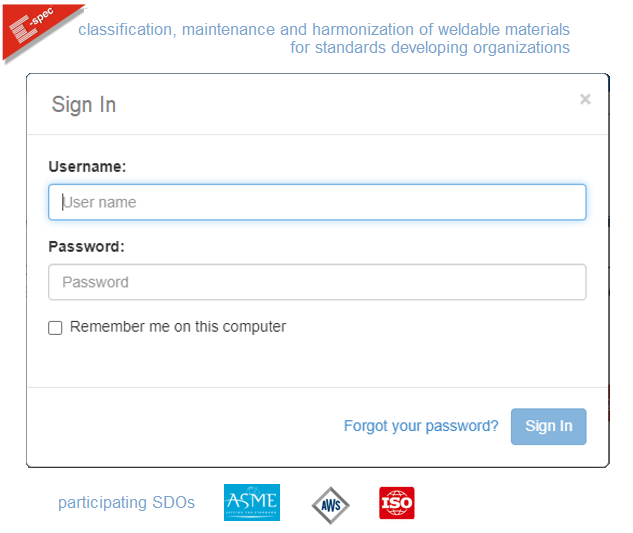This screenshot has width=633, height=533.
Task: Click the red ISO logo
Action: pos(396,503)
